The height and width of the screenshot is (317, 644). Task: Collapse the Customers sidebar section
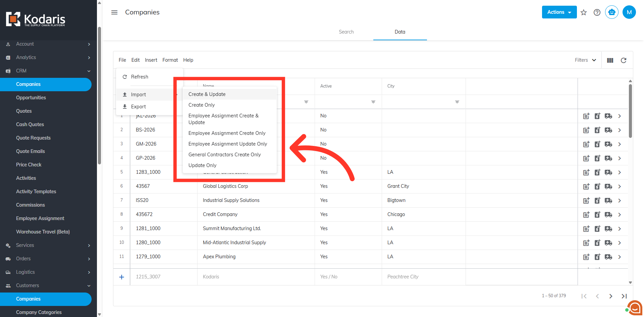48,285
